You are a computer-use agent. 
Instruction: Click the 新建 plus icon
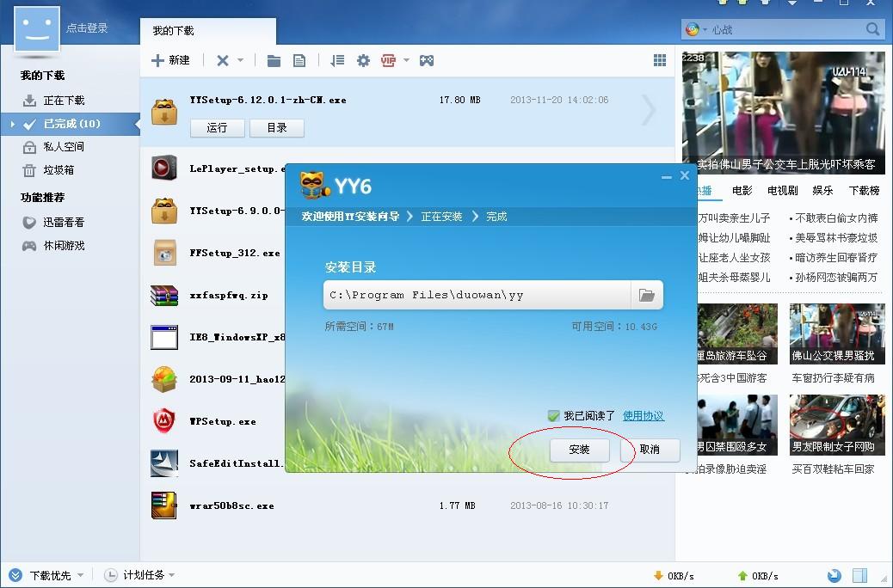pyautogui.click(x=157, y=60)
